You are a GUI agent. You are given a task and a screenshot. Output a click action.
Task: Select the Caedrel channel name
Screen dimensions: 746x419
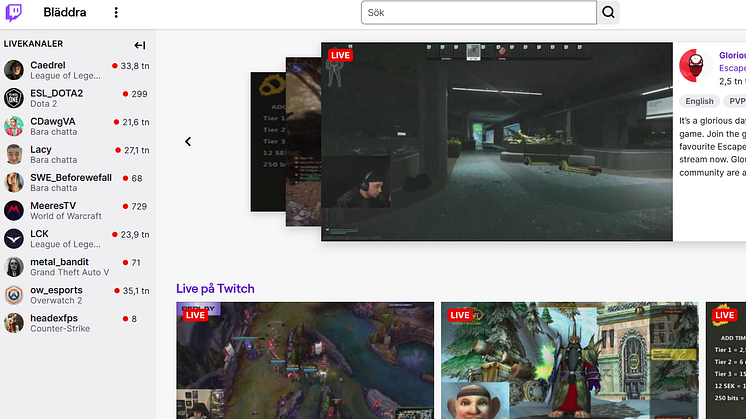pos(48,65)
